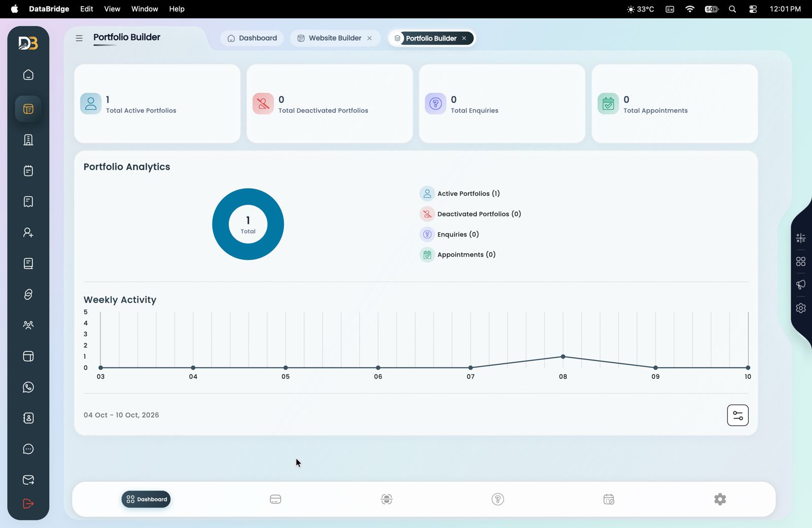Click the add-user icon in the left sidebar
Viewport: 812px width, 528px height.
(x=28, y=233)
